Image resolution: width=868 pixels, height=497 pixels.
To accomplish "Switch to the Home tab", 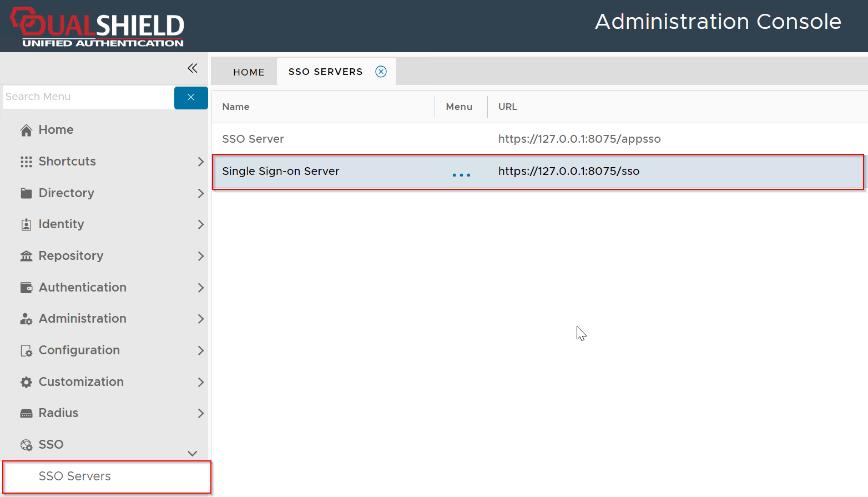I will pos(249,72).
